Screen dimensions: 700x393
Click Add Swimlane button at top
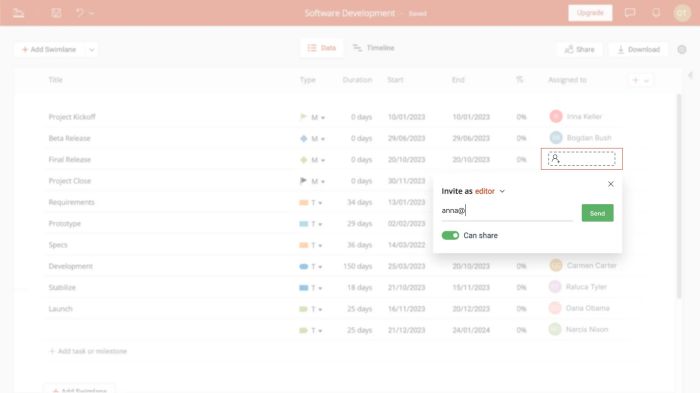point(49,50)
